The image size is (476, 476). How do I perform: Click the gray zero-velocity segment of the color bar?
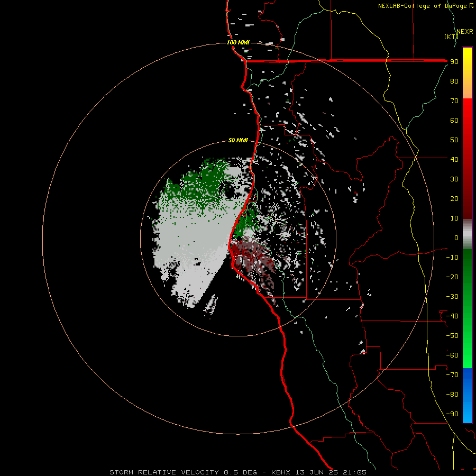(x=467, y=234)
